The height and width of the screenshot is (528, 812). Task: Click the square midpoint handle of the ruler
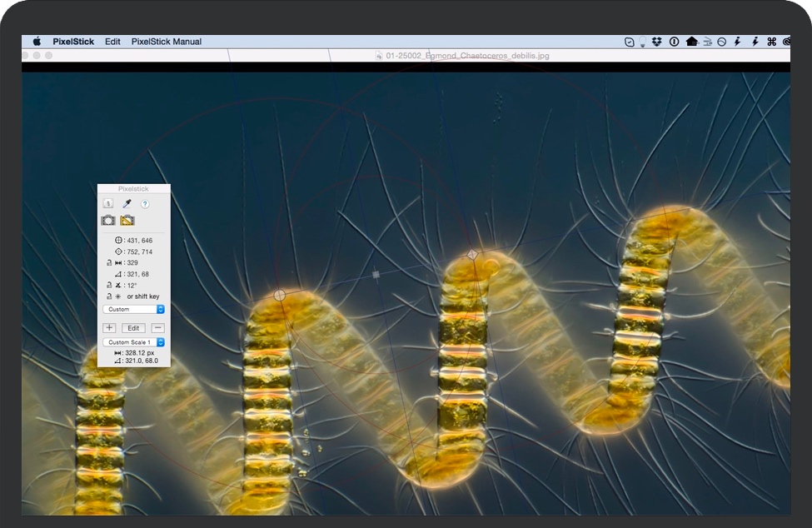[376, 274]
